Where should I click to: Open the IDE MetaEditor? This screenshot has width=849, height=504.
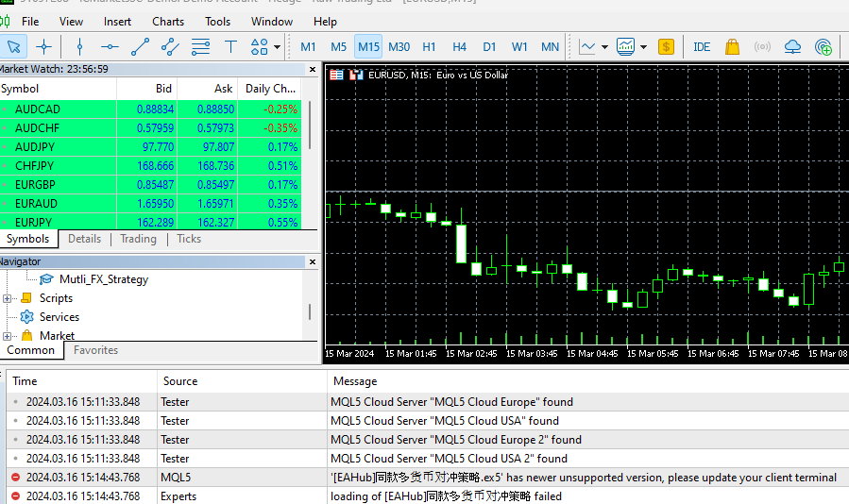[702, 47]
